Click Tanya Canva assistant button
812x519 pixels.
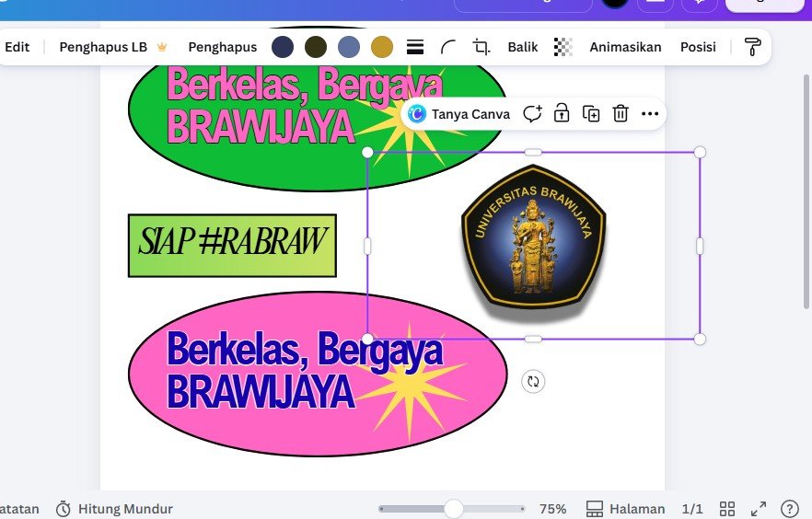pyautogui.click(x=458, y=114)
